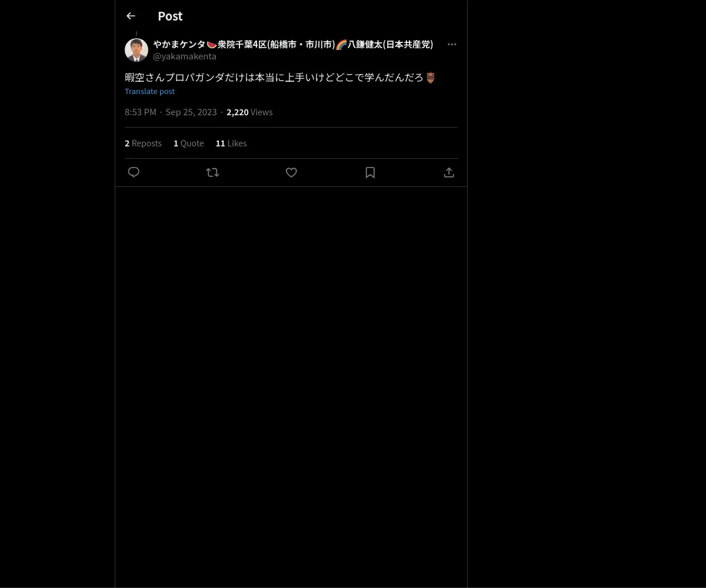
Task: Open the author's profile picture
Action: (136, 50)
